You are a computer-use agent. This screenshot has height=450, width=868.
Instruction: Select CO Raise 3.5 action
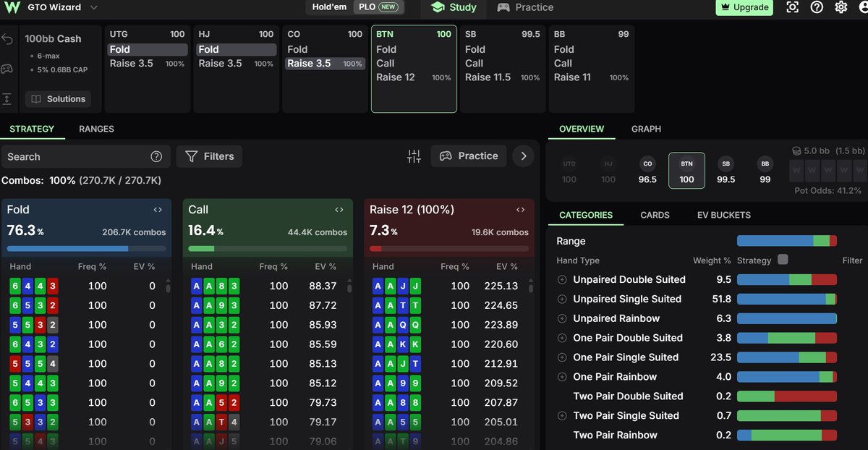[x=325, y=64]
